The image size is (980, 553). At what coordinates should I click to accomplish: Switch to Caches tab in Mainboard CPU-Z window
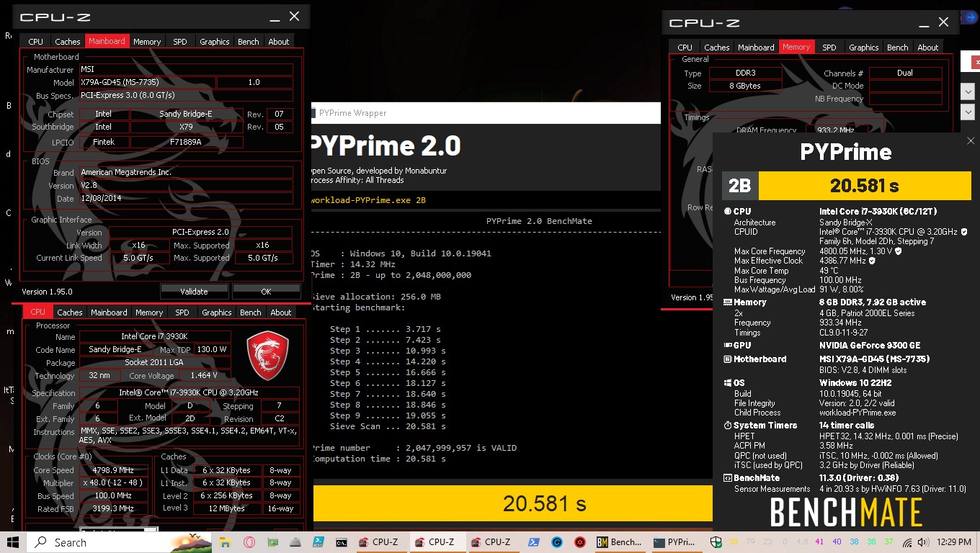pos(68,42)
